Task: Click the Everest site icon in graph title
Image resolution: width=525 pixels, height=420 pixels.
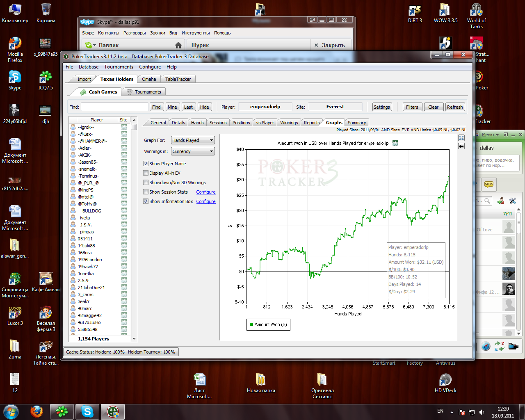Action: point(395,143)
